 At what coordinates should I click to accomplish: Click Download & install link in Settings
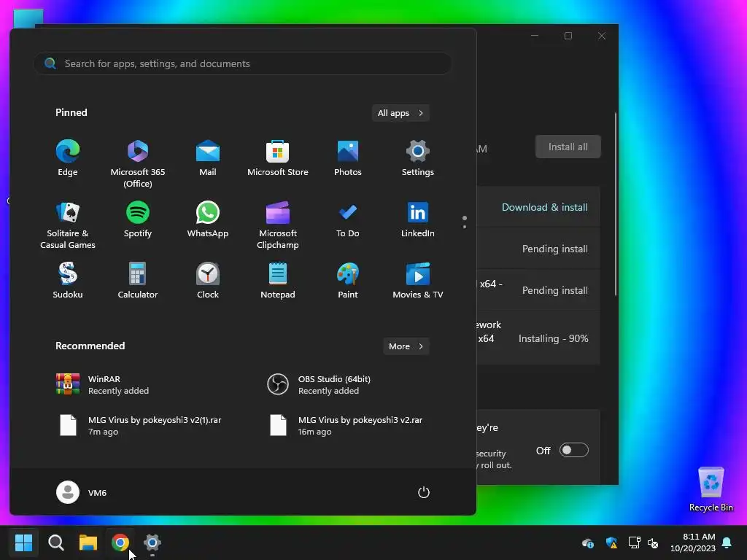tap(544, 207)
